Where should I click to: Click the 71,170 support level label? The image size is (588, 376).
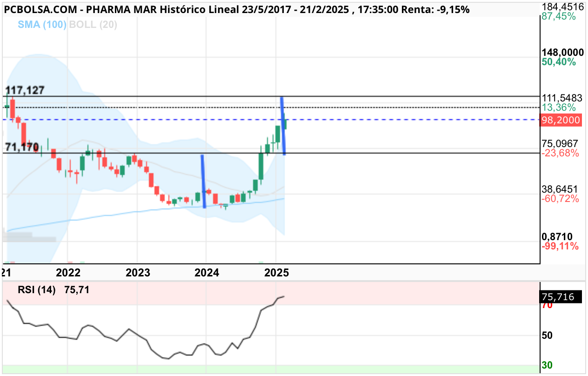pyautogui.click(x=21, y=148)
